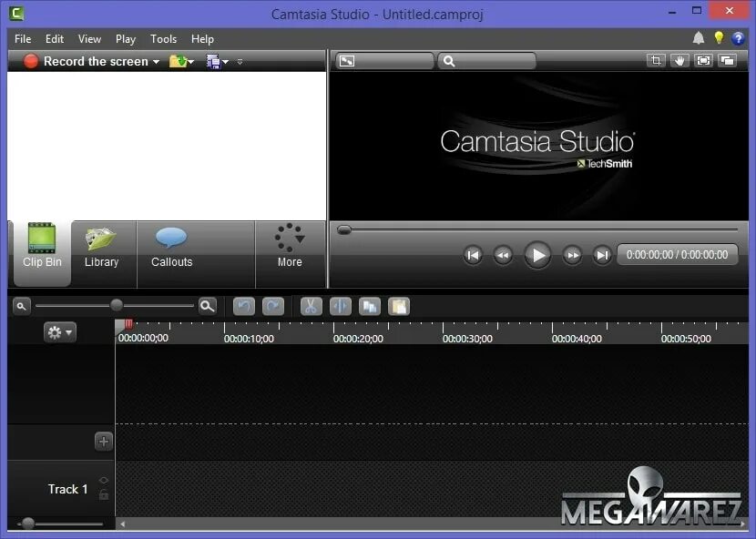756x539 pixels.
Task: Click the track height slider handle
Action: coord(28,524)
